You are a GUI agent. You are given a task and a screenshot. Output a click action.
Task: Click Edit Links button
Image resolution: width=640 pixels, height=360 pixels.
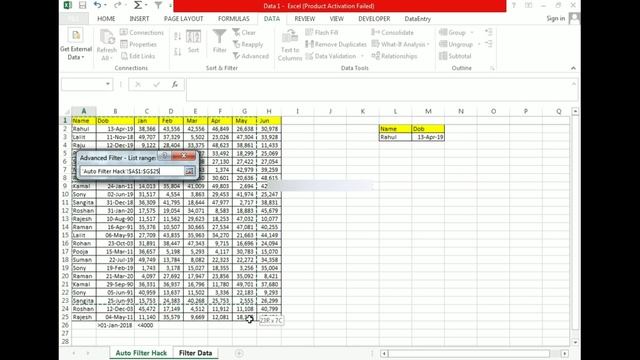click(x=138, y=56)
